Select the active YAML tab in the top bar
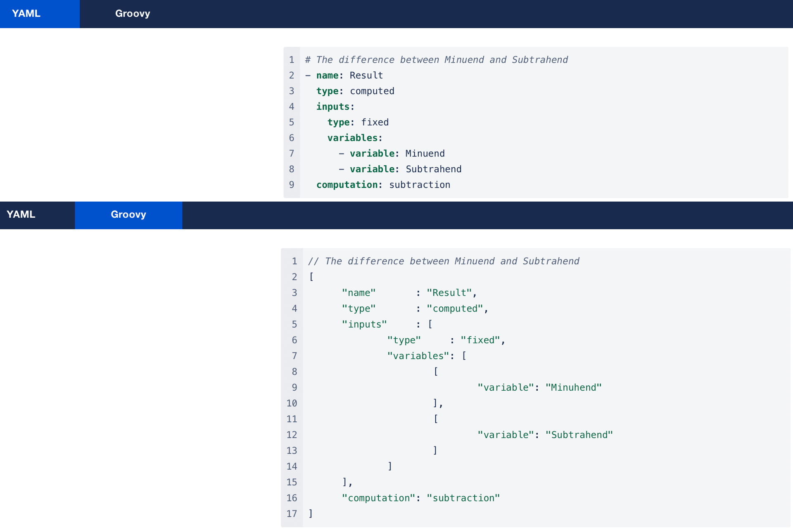The image size is (793, 532). [x=26, y=14]
